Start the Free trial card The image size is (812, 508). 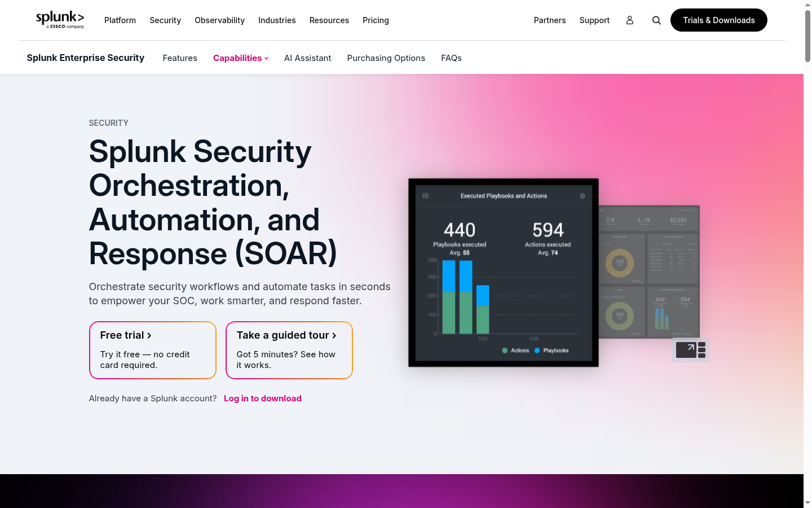(153, 350)
